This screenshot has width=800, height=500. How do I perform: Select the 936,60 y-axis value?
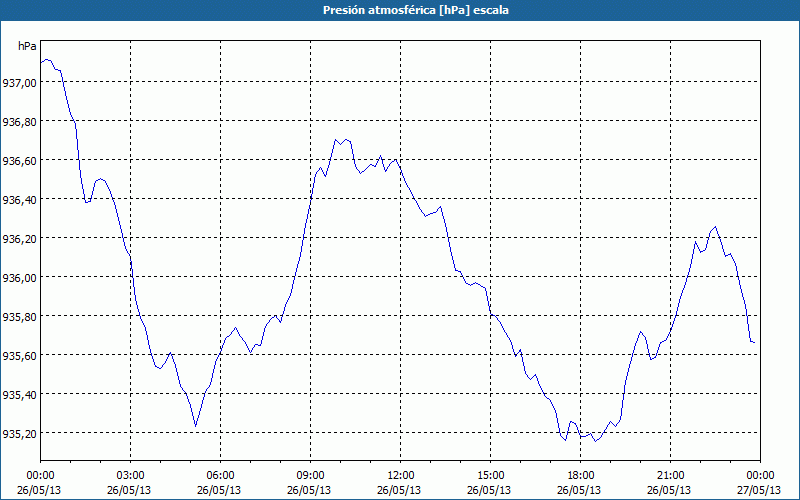click(x=20, y=160)
